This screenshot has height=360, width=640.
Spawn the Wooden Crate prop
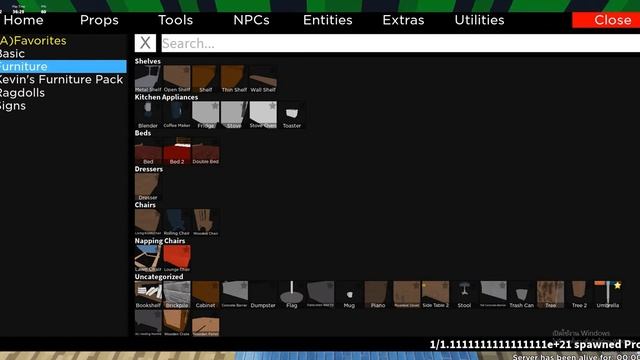(177, 323)
